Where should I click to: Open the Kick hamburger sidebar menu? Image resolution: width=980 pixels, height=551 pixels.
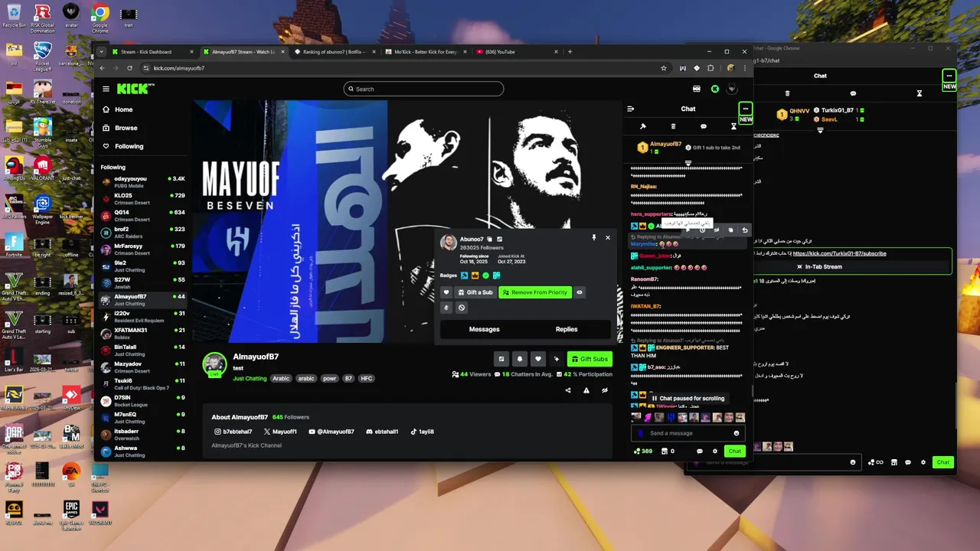click(x=106, y=89)
